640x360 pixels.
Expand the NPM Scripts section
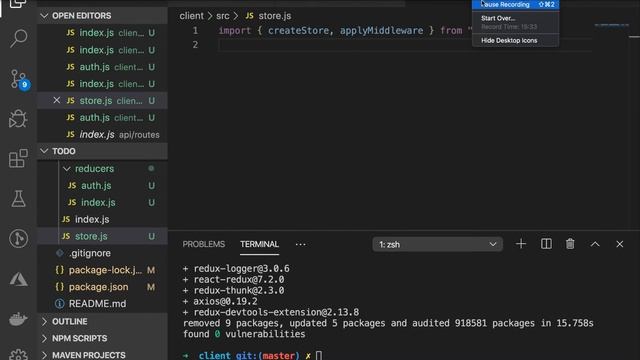[102, 338]
